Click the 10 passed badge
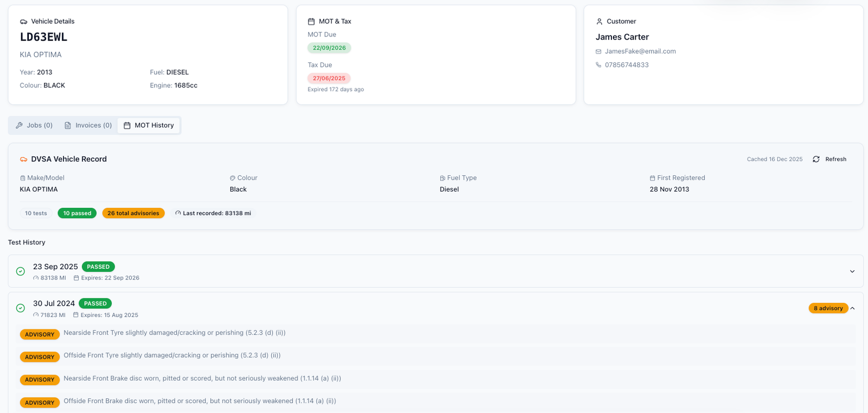Screen dimensions: 868x413 click(77, 213)
